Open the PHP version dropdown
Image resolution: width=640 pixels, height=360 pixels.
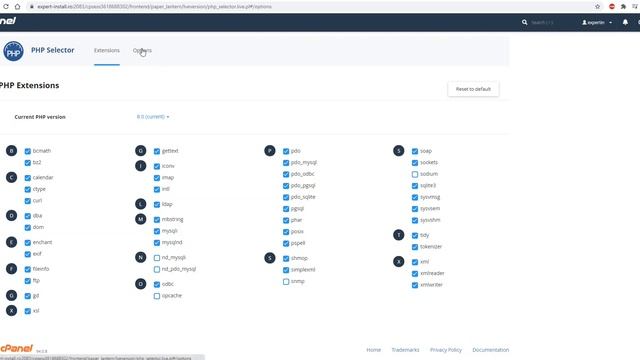pos(153,117)
